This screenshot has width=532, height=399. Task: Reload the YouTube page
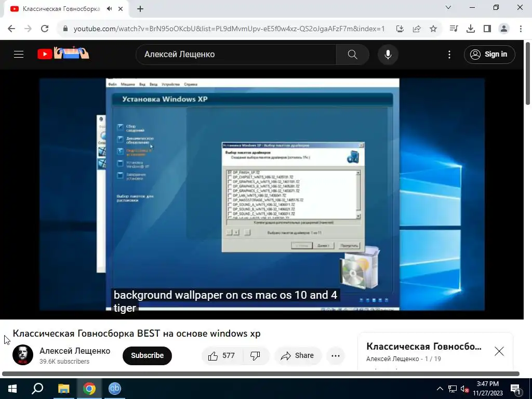click(45, 29)
